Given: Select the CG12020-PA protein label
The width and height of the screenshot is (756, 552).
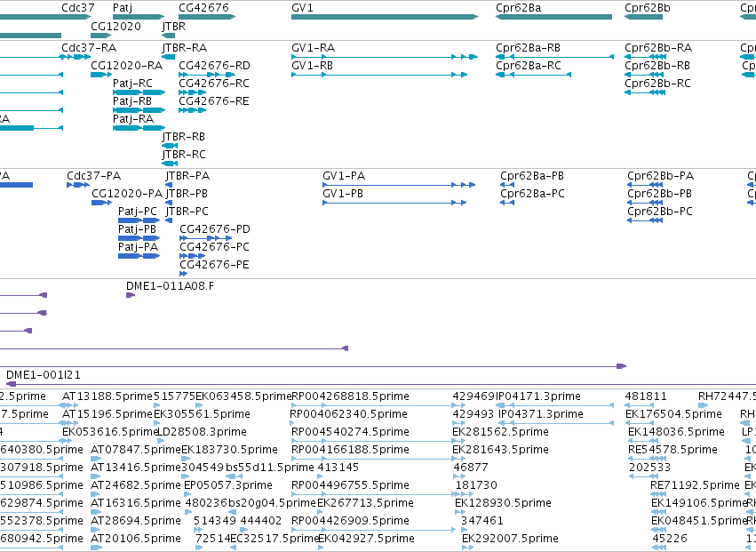Looking at the screenshot, I should (127, 194).
